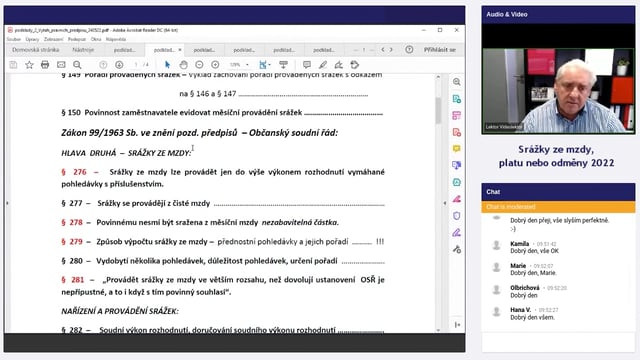The image size is (640, 360).
Task: Open the Podepsat menu
Action: coord(77,39)
